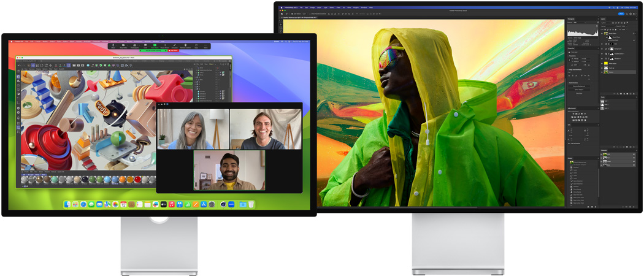Click the Home icon in Photoshop options bar
Viewport: 644px width, 276px height.
(281, 13)
